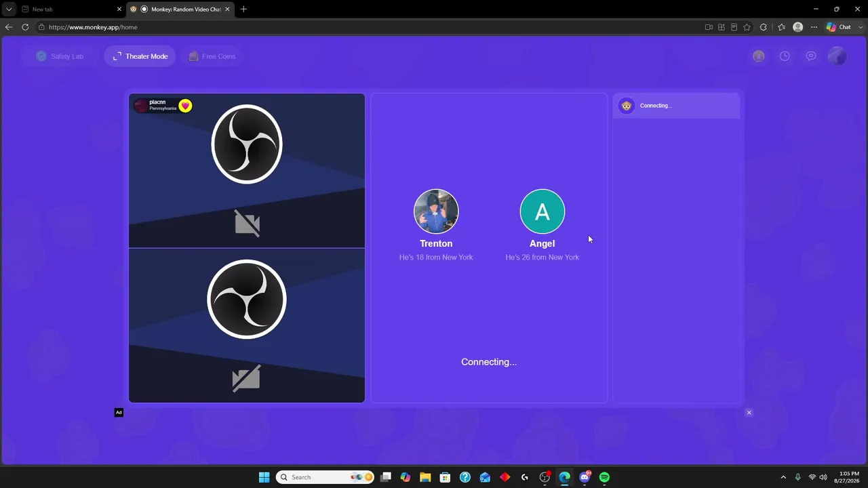Open Task View on the taskbar
Screen dimensions: 868x488
click(386, 477)
